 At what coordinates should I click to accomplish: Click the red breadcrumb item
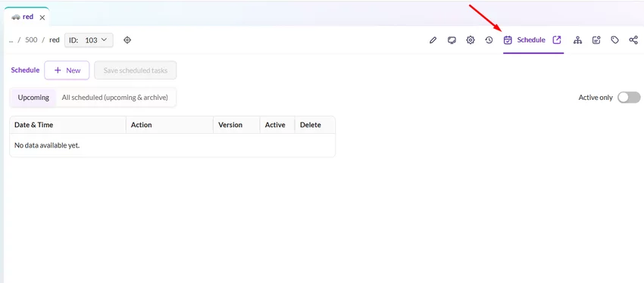point(55,40)
